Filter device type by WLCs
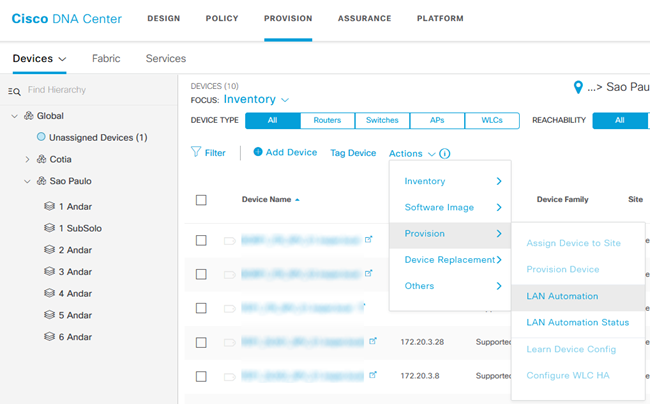 pyautogui.click(x=492, y=120)
